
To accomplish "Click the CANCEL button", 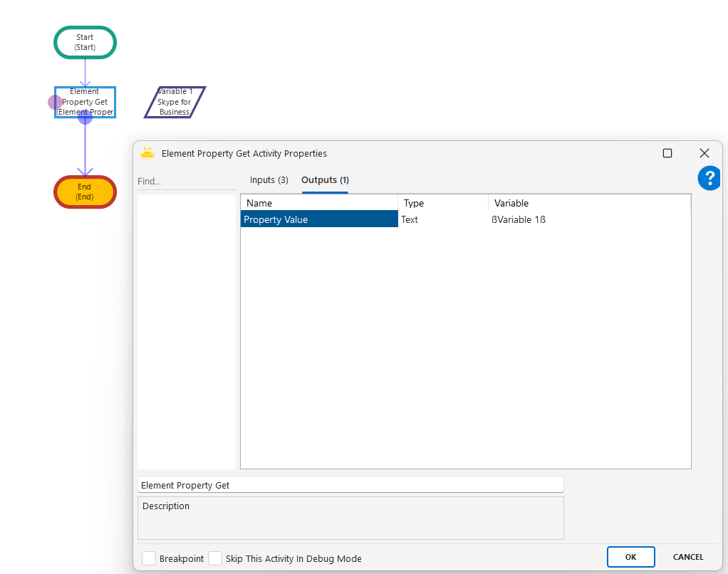I will pyautogui.click(x=687, y=557).
